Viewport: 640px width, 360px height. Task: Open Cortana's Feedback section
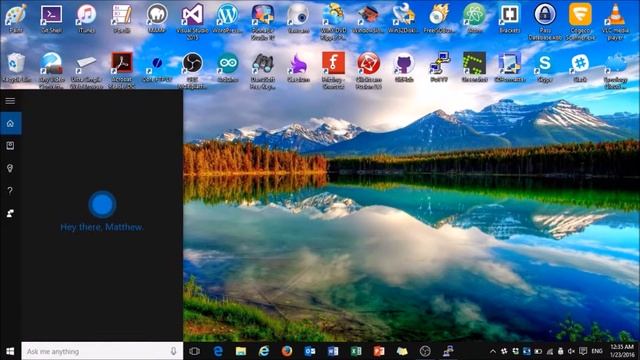[10, 213]
